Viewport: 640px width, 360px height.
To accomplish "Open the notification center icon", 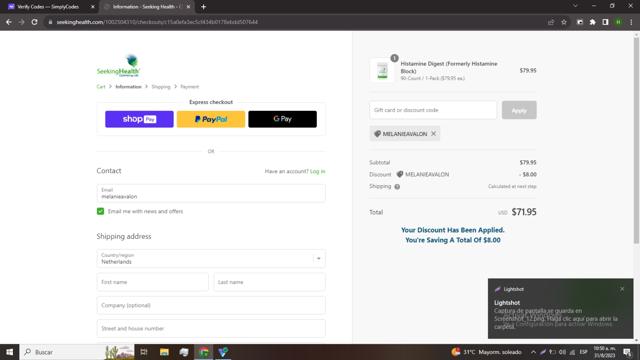I will [x=627, y=352].
